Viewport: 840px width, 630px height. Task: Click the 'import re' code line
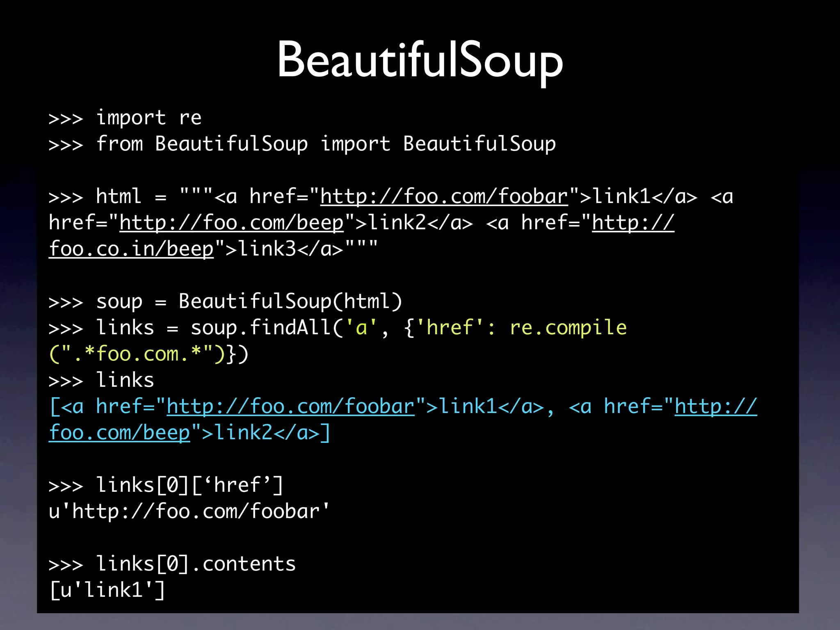125,118
